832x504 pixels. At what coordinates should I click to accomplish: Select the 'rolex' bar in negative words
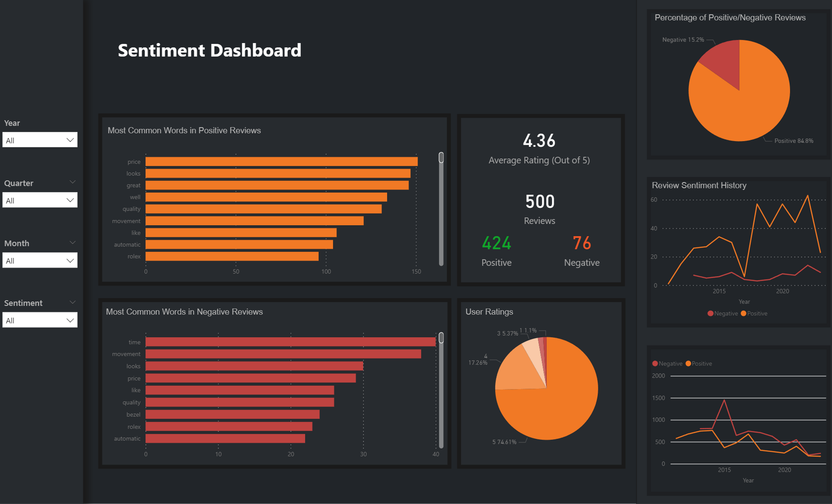click(229, 426)
